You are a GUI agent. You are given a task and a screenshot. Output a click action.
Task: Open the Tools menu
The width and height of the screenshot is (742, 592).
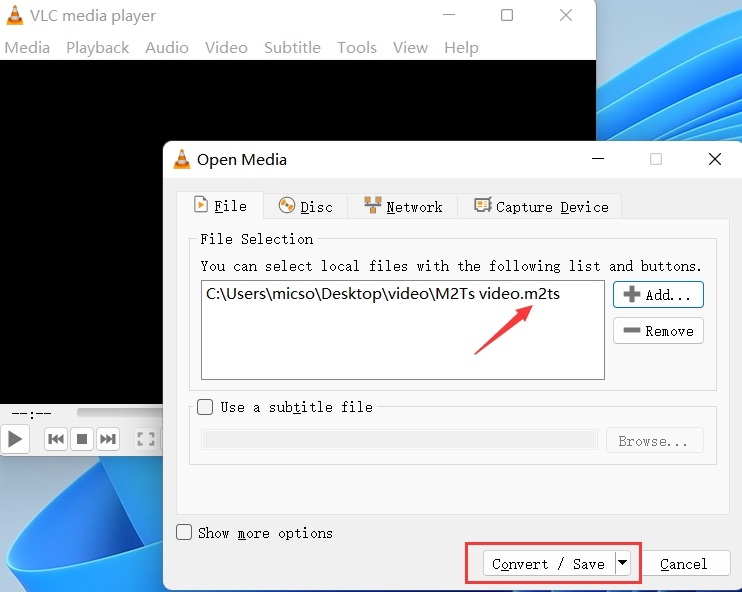coord(357,48)
